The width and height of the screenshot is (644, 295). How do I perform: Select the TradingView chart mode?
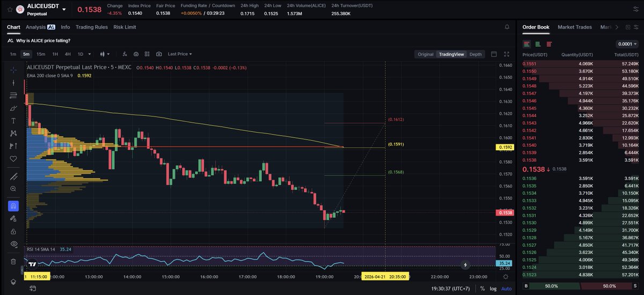click(x=451, y=54)
